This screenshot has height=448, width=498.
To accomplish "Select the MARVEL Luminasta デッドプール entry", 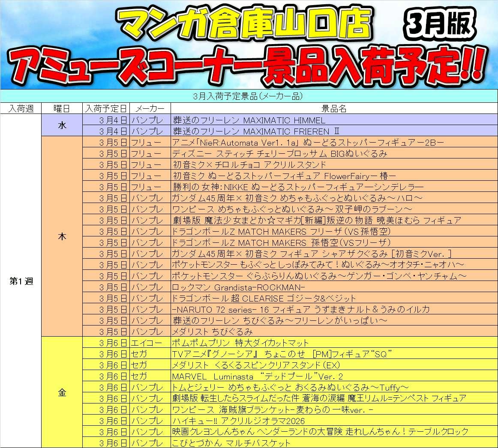I will [257, 376].
